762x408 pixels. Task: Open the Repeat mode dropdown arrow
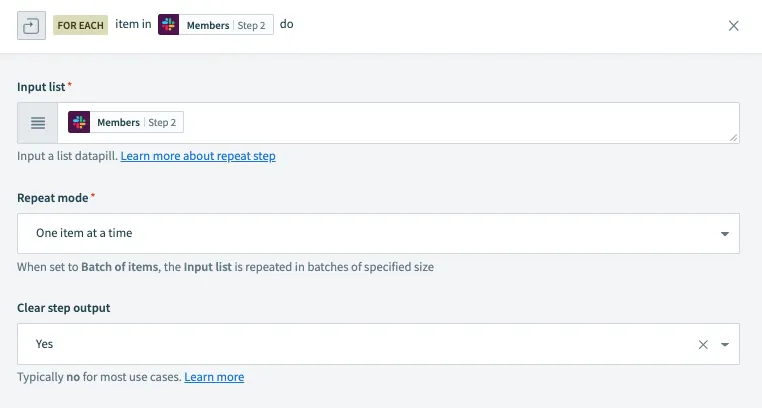pos(724,234)
